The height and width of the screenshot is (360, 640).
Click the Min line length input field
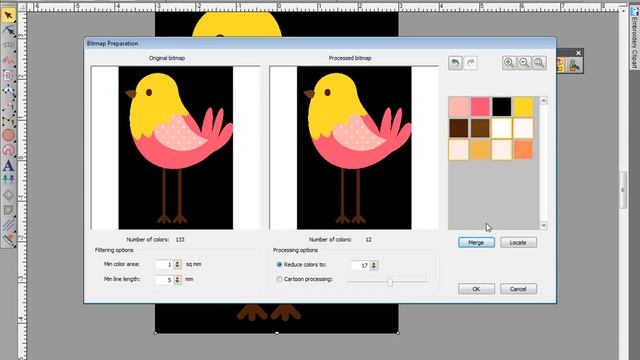pyautogui.click(x=164, y=280)
